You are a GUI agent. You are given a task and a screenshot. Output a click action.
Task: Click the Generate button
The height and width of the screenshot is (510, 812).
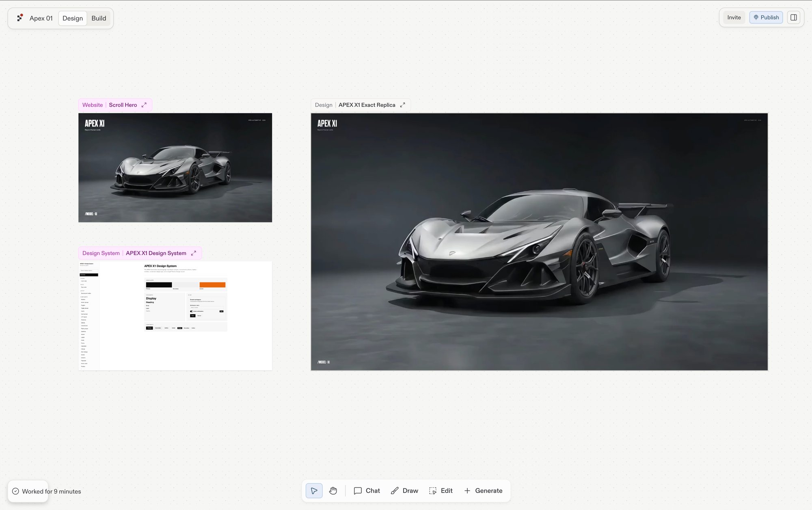[483, 491]
